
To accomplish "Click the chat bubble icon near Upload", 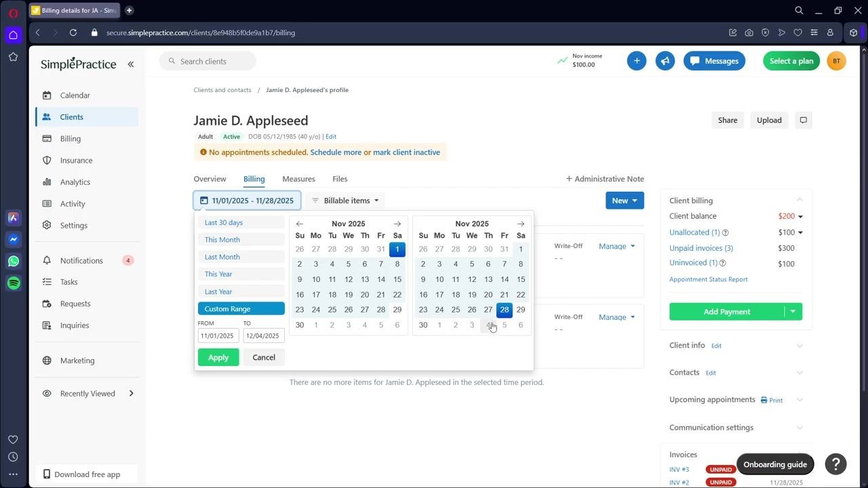I will pos(803,120).
